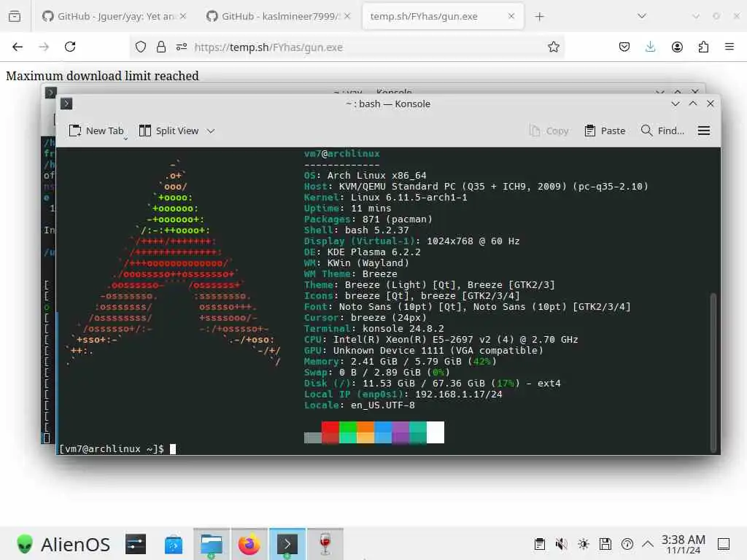
Task: Click the Konsole terminal scrollbar
Action: [x=713, y=373]
